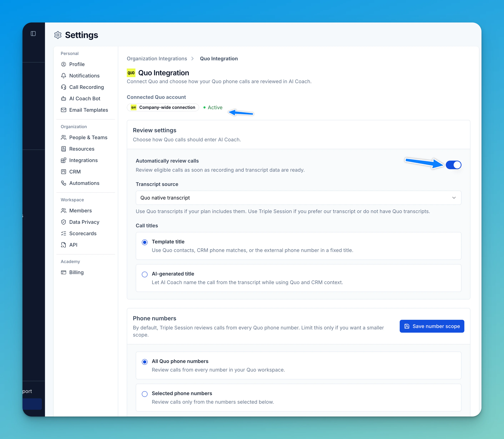This screenshot has width=504, height=439.
Task: Click the Quo logo beside the page title
Action: coord(131,73)
